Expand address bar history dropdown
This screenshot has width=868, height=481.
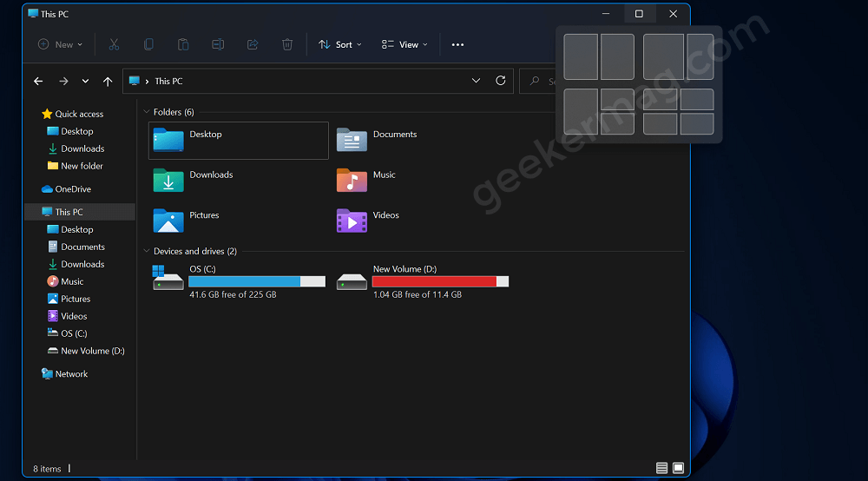point(476,81)
